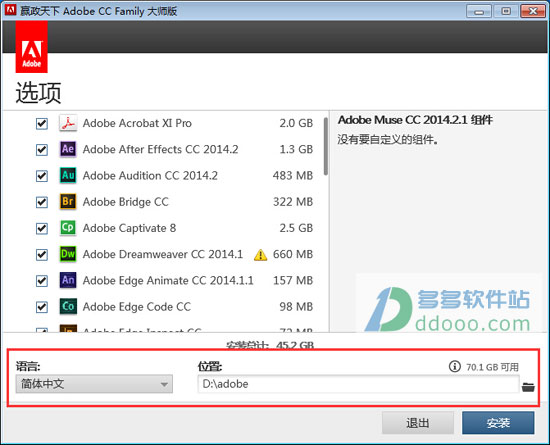Click the component list vertical scrollbar
This screenshot has width=550, height=445.
(326, 147)
